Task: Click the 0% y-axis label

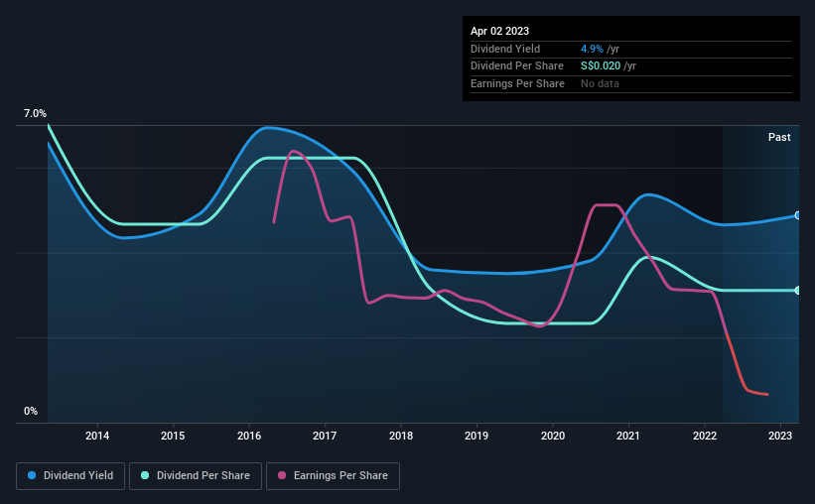Action: pyautogui.click(x=31, y=411)
